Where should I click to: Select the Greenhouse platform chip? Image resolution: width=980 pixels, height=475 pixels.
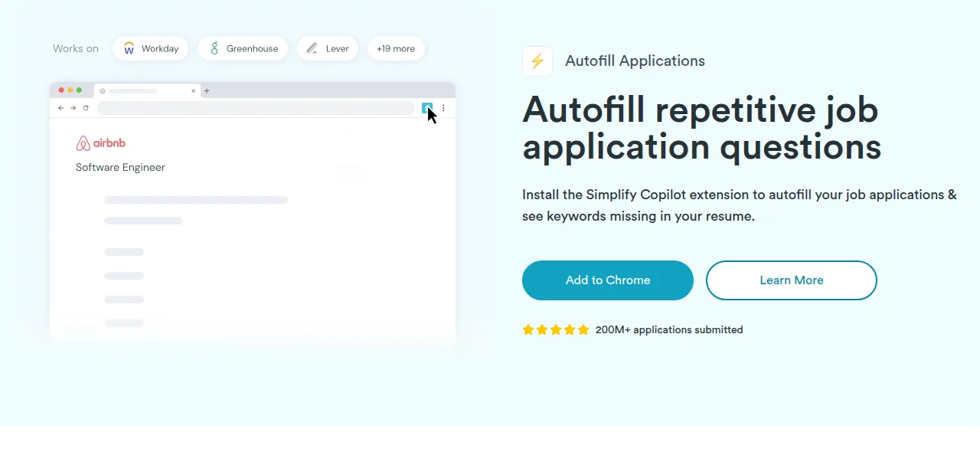click(x=243, y=48)
